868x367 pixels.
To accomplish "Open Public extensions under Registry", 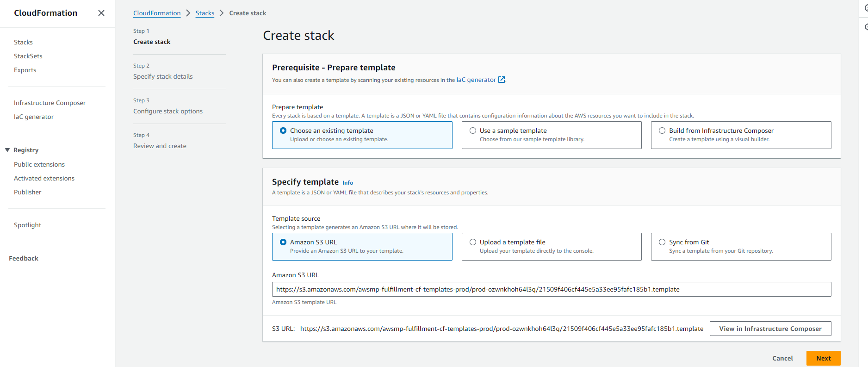I will point(39,164).
